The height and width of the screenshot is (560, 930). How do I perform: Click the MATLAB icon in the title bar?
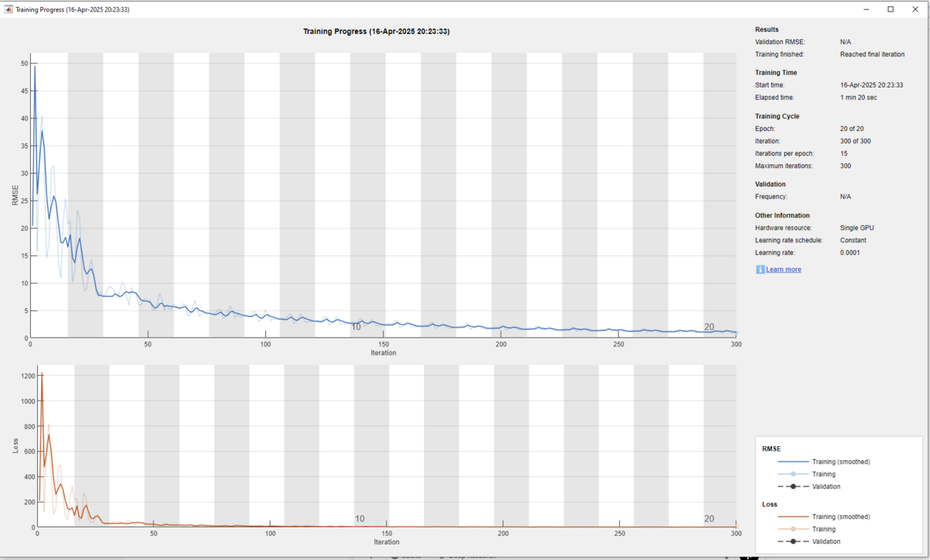(9, 9)
